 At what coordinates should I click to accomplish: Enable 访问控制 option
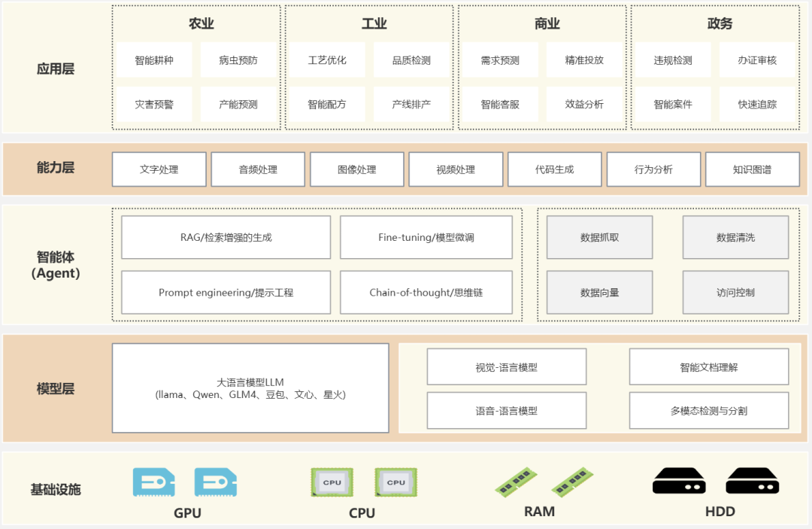pyautogui.click(x=737, y=292)
